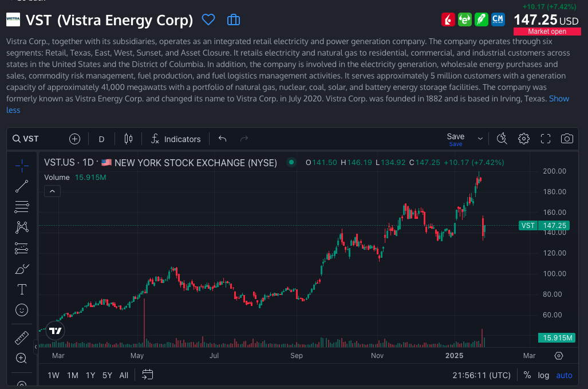Select the brush drawing tool

point(22,269)
